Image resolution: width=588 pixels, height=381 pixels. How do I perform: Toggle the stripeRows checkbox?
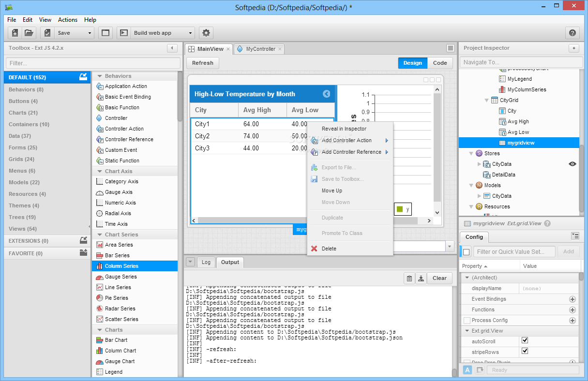525,352
